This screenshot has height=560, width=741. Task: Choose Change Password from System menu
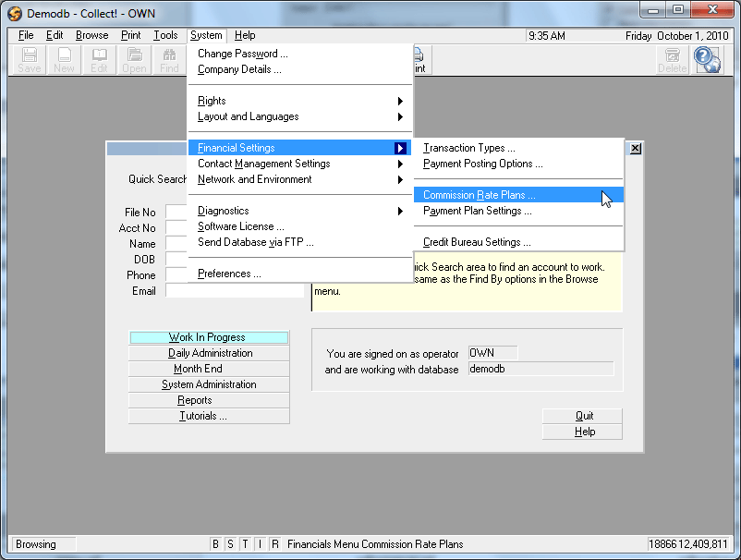click(x=300, y=54)
